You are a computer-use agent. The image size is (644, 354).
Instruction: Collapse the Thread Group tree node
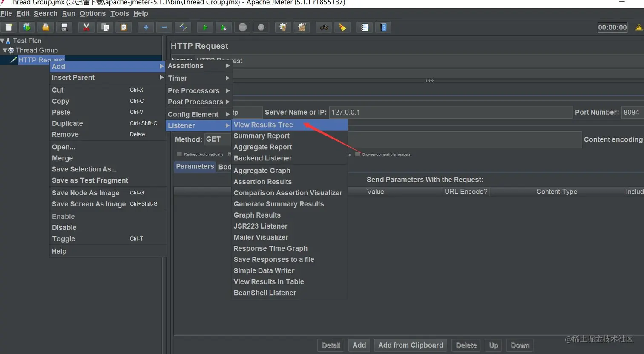click(5, 50)
